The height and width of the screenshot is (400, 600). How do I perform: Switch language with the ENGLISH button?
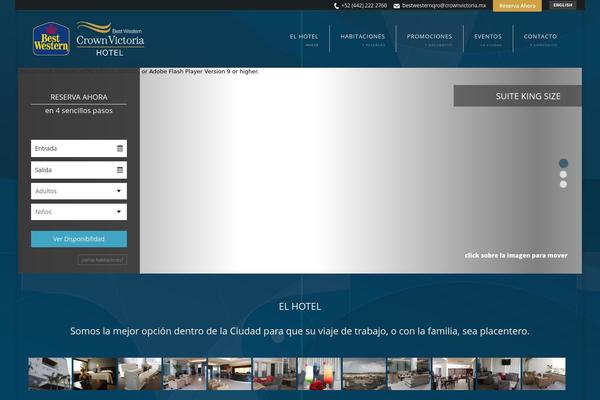coord(562,5)
